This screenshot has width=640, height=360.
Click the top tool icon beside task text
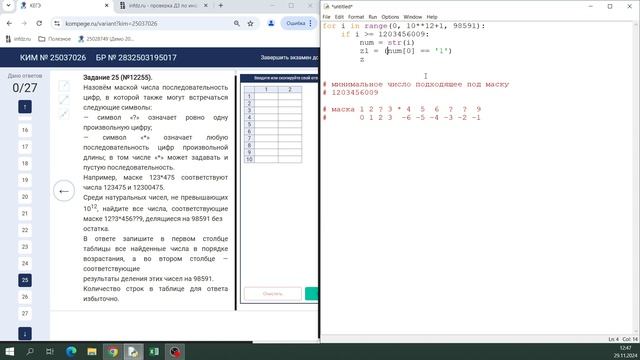click(x=64, y=85)
